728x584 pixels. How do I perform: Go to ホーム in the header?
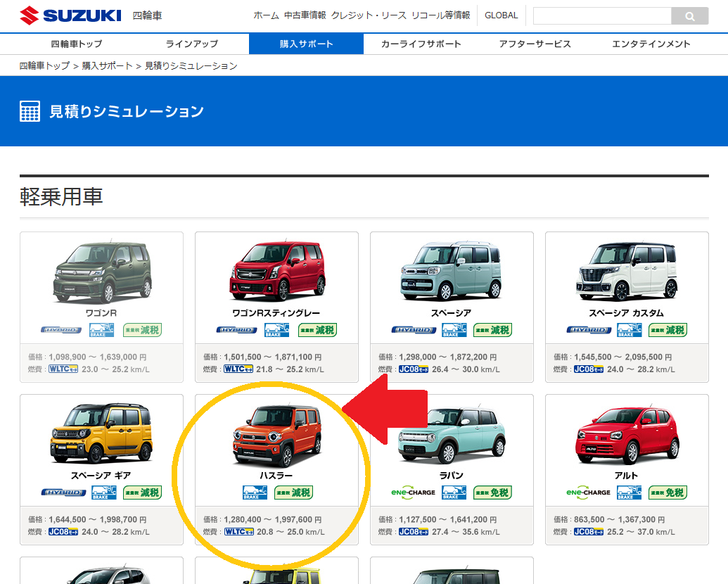coord(266,15)
